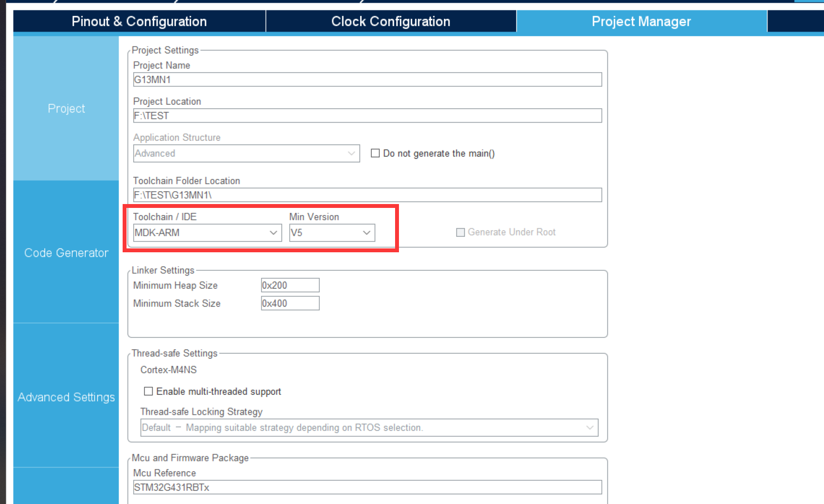This screenshot has height=504, width=824.
Task: Click the Project Settings group title
Action: tap(165, 50)
